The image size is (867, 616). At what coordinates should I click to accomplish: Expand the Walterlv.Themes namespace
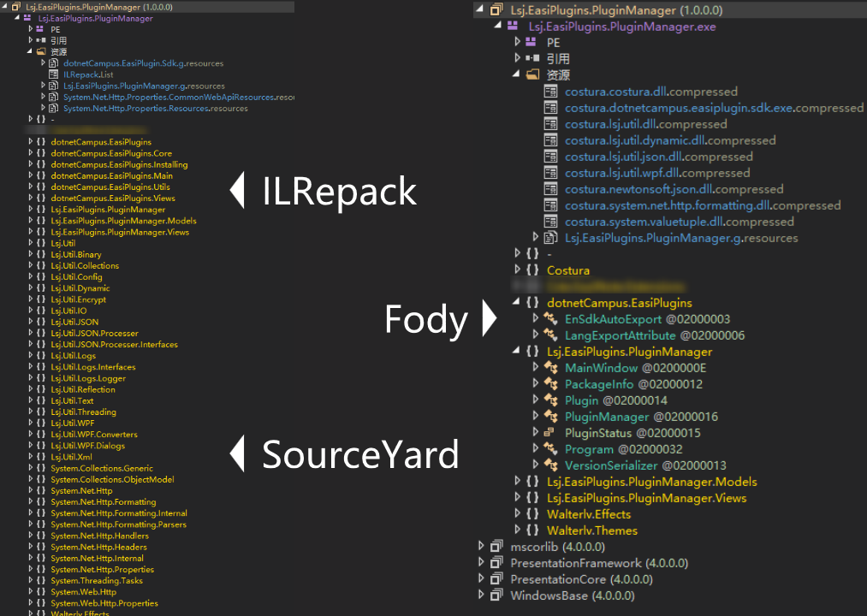(x=517, y=530)
